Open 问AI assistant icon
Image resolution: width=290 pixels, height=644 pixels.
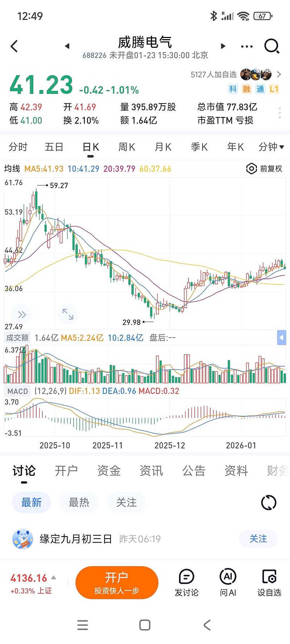[228, 583]
